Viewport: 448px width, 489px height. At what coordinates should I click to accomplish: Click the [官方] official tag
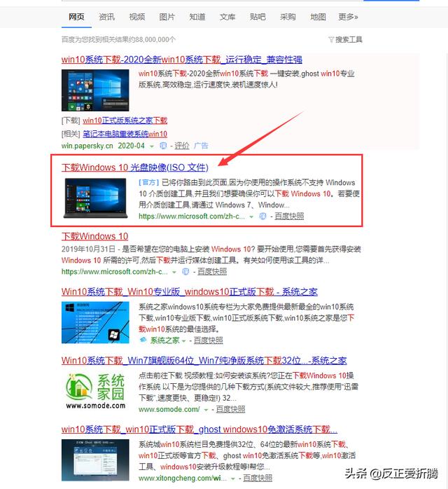[149, 182]
